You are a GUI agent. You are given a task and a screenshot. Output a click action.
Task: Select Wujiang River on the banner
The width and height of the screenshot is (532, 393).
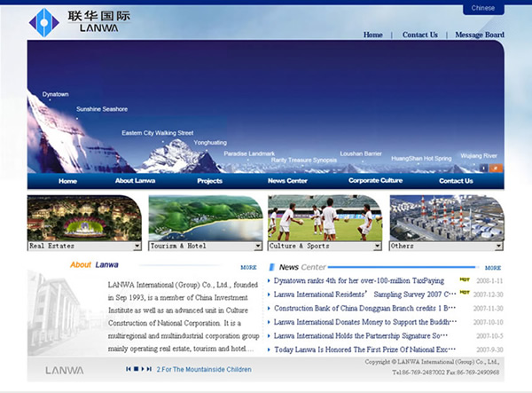point(479,156)
